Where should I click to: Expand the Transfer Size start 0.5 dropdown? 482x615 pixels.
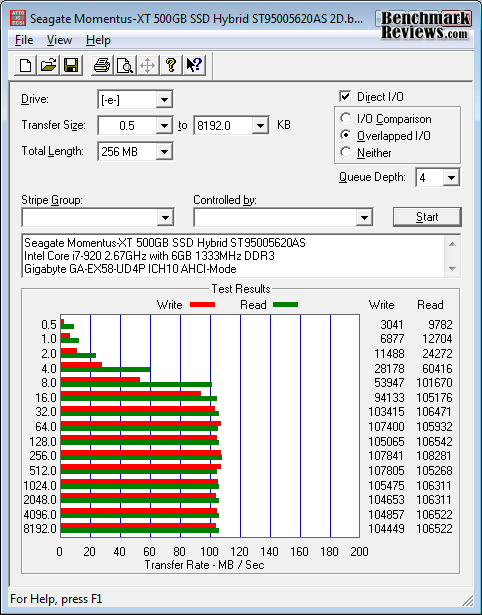[x=164, y=126]
